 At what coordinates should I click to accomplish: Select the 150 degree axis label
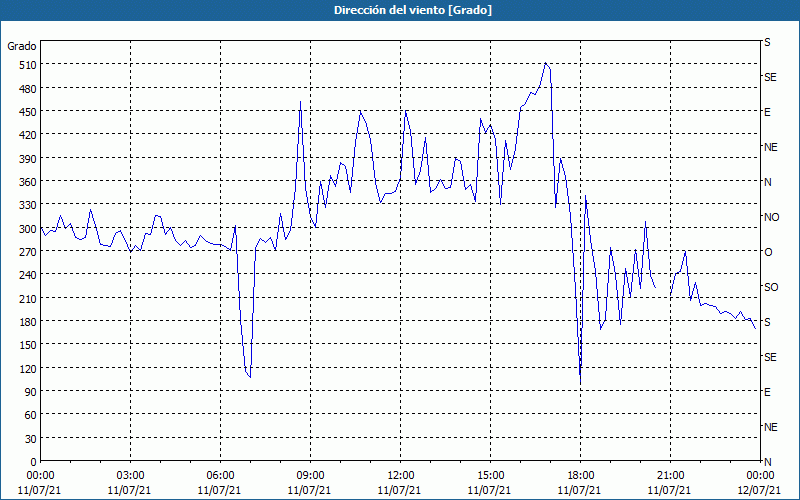[28, 345]
